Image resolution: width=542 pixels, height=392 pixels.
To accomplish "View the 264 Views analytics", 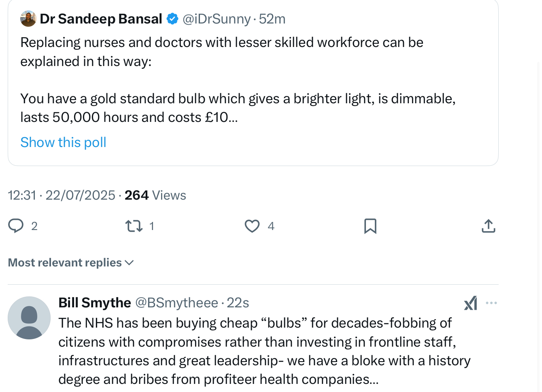I will pyautogui.click(x=155, y=195).
